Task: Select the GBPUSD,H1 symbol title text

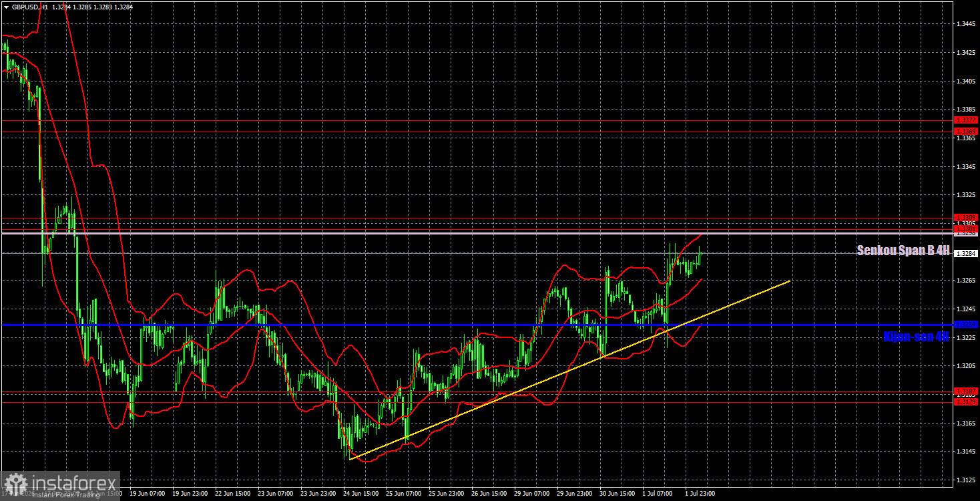Action: (x=29, y=7)
